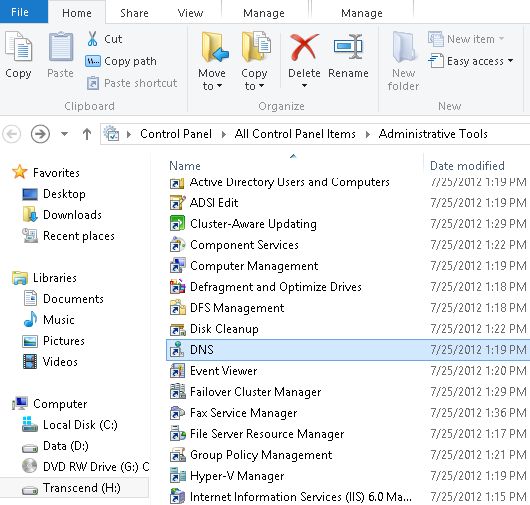Open the Copy to dropdown
This screenshot has width=530, height=505.
coord(254,79)
